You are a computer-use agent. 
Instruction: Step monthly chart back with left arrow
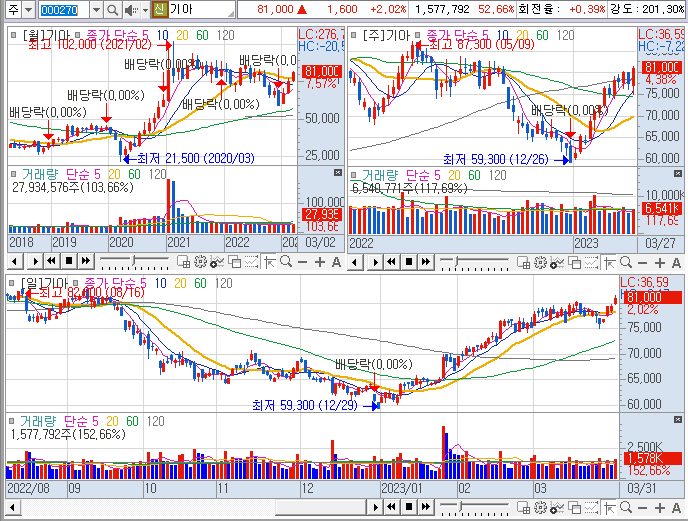click(x=14, y=262)
